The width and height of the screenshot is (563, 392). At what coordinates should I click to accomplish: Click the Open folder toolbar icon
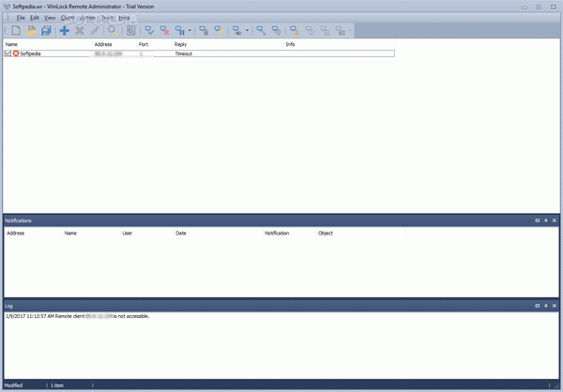(31, 31)
